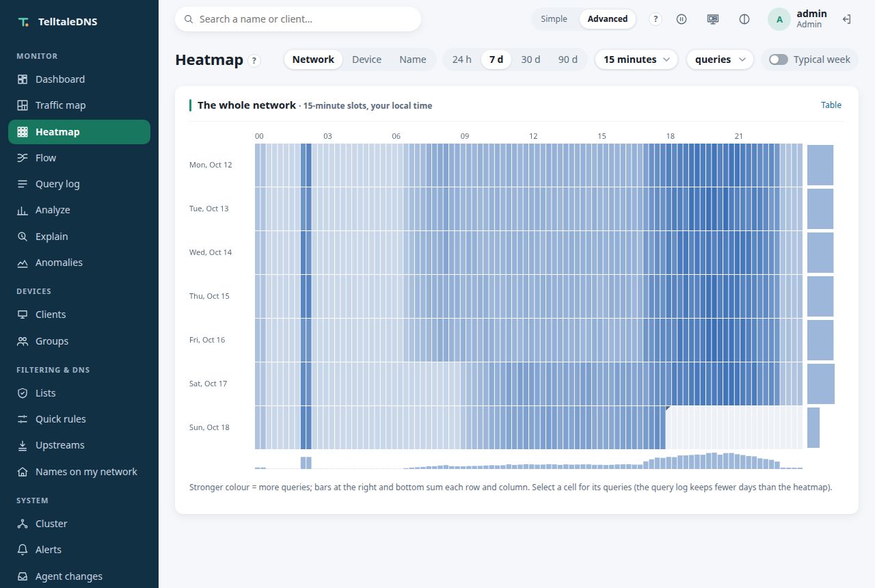Switch to Simple mode
This screenshot has width=875, height=588.
coord(554,19)
